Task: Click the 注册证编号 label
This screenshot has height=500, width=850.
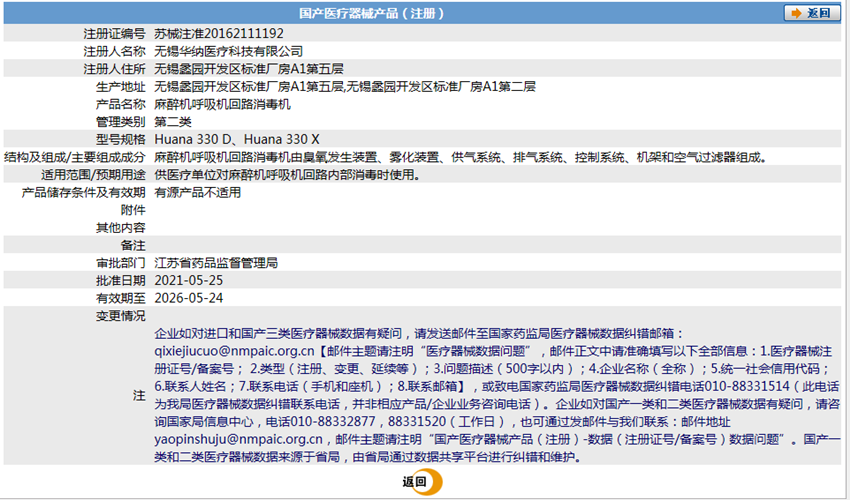Action: click(114, 34)
